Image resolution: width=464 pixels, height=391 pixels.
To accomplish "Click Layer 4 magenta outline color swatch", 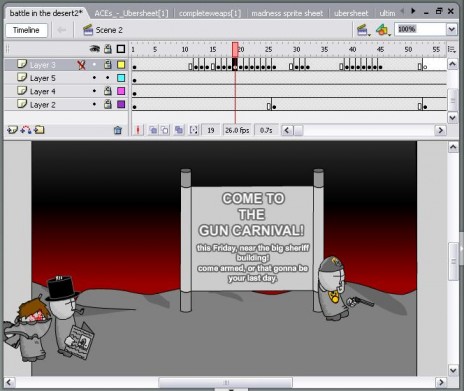I will pos(121,91).
